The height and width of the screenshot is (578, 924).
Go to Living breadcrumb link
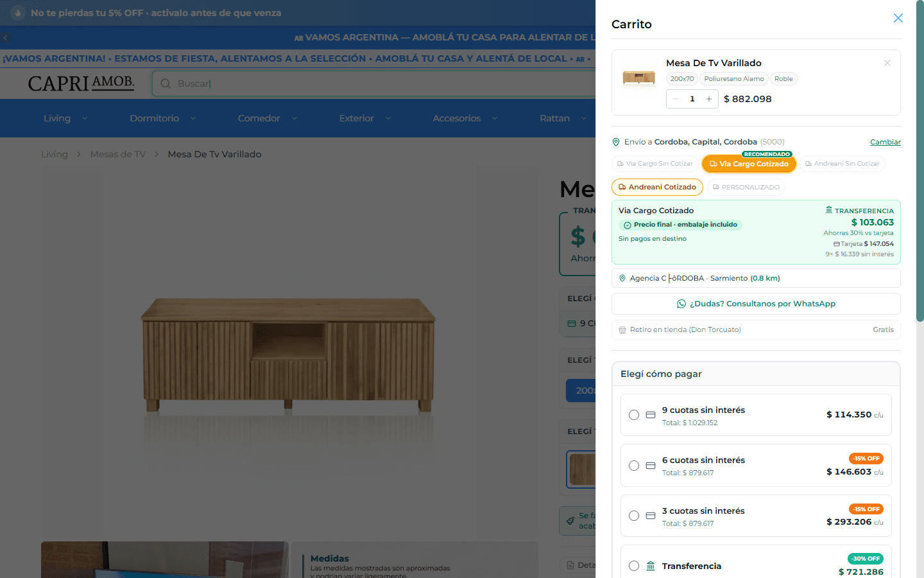pos(55,154)
